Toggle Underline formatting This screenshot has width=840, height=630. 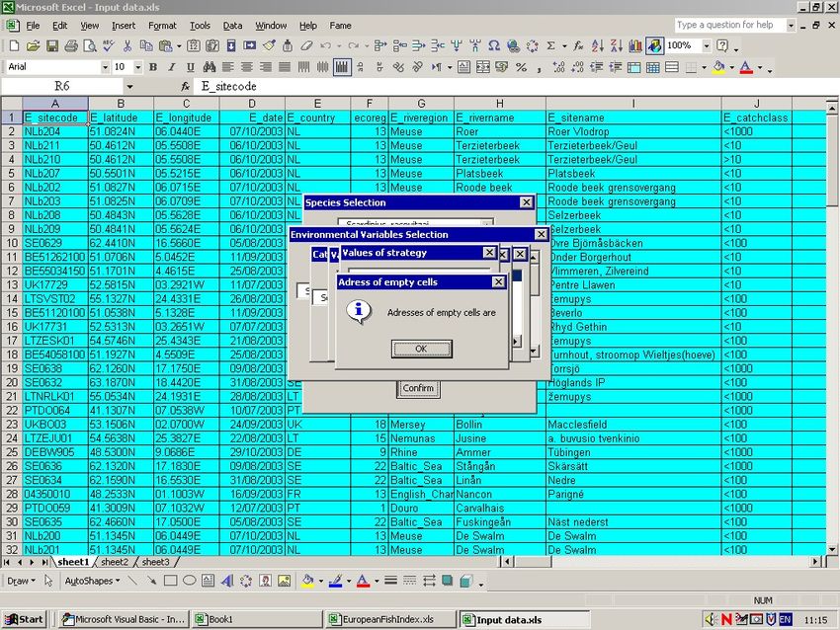[190, 67]
